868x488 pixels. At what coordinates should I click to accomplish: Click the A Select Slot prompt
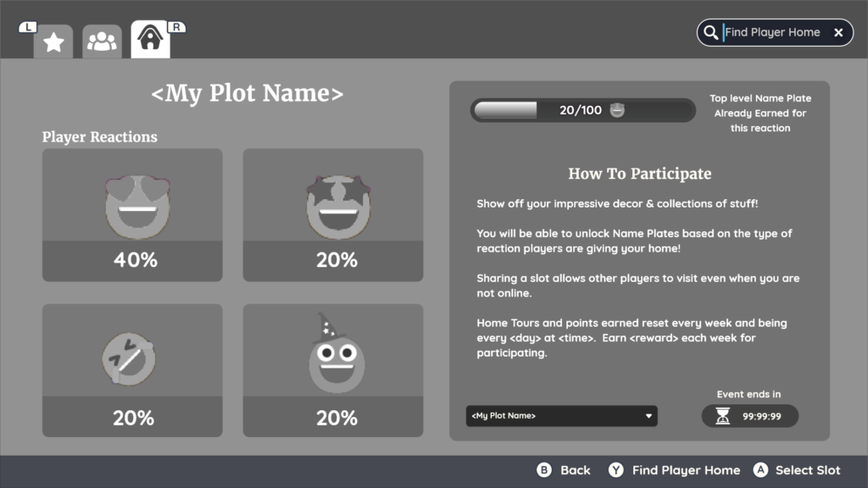(x=797, y=470)
